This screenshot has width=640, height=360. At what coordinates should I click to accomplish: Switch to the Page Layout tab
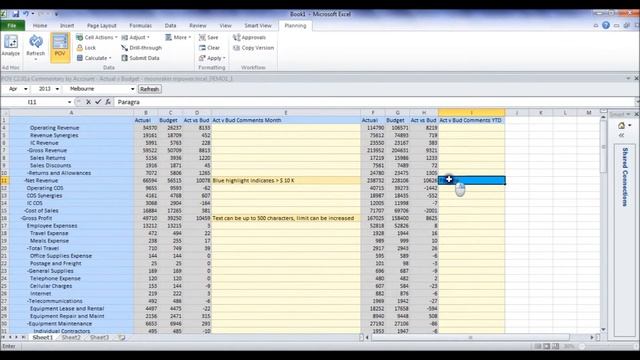[x=102, y=26]
